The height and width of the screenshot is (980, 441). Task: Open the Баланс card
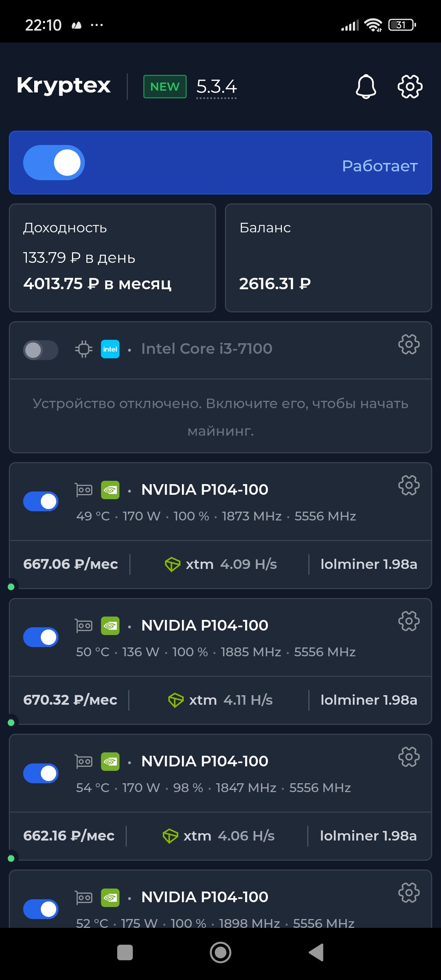click(328, 258)
